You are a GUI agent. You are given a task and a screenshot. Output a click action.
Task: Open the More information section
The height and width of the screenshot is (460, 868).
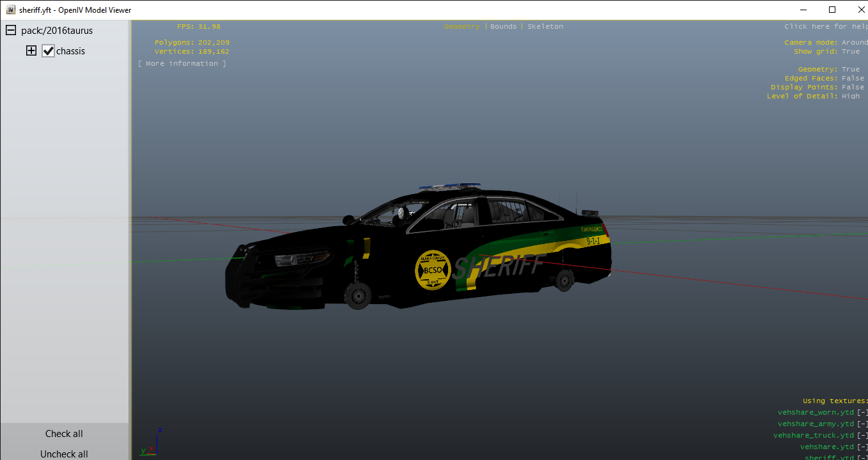pyautogui.click(x=182, y=64)
